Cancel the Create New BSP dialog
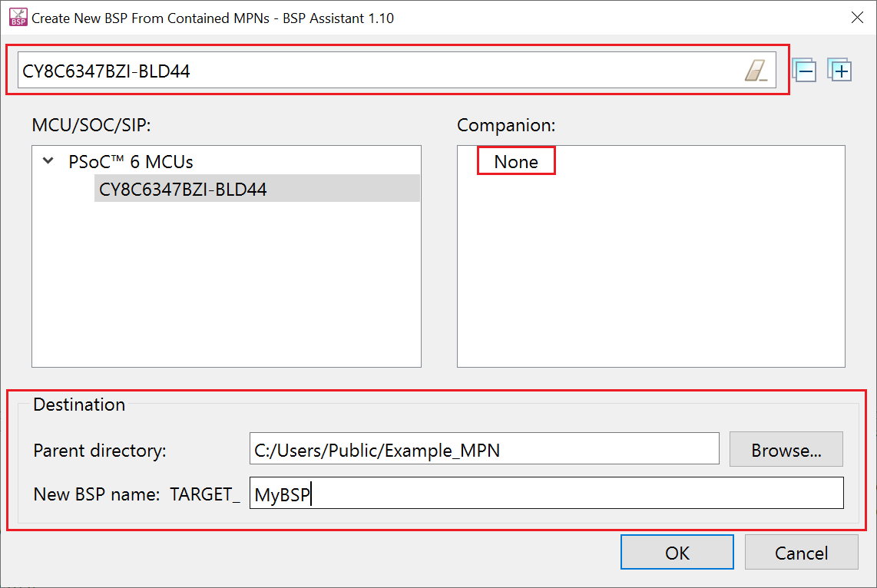This screenshot has width=877, height=588. point(801,552)
